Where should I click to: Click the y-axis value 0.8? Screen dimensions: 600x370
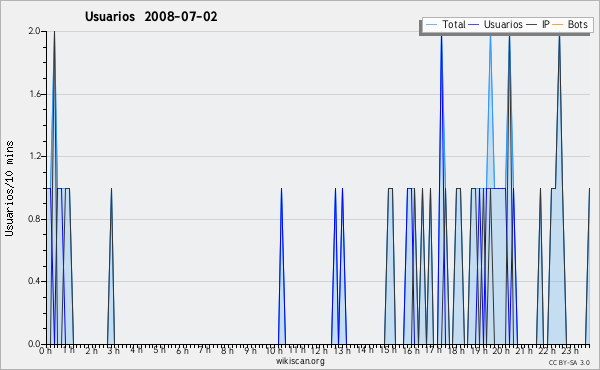coord(34,219)
